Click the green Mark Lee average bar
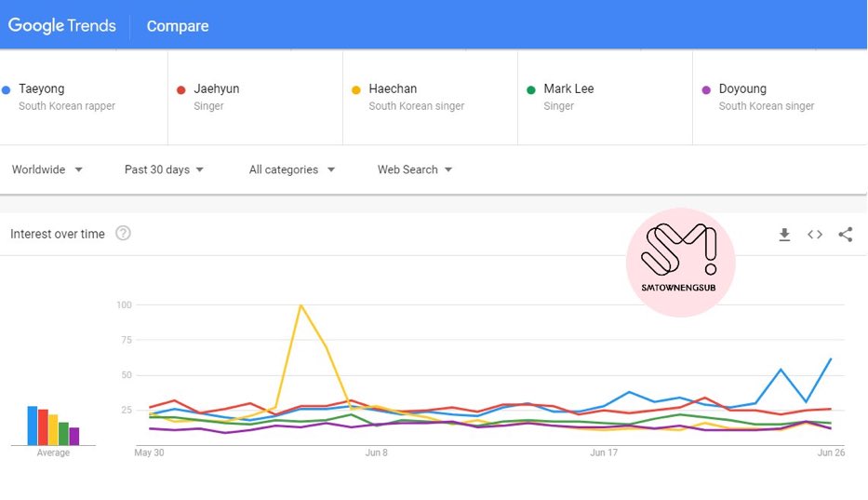 [63, 434]
